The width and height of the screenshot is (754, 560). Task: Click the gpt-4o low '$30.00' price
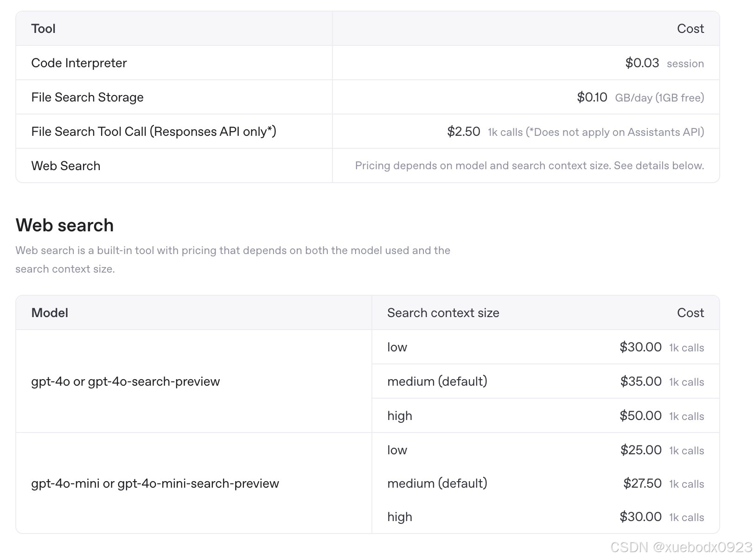pos(640,347)
